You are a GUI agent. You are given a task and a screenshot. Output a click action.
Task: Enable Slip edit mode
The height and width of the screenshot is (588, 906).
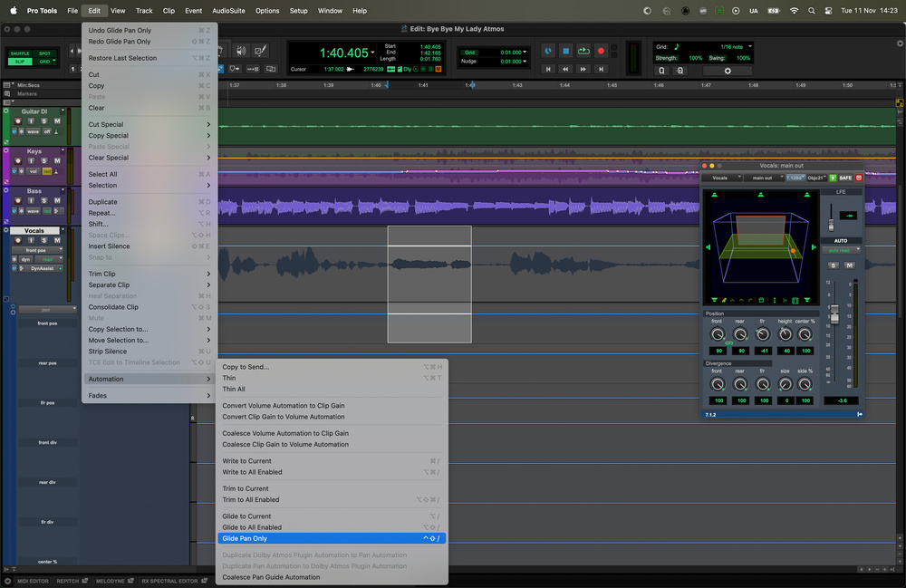pos(18,62)
